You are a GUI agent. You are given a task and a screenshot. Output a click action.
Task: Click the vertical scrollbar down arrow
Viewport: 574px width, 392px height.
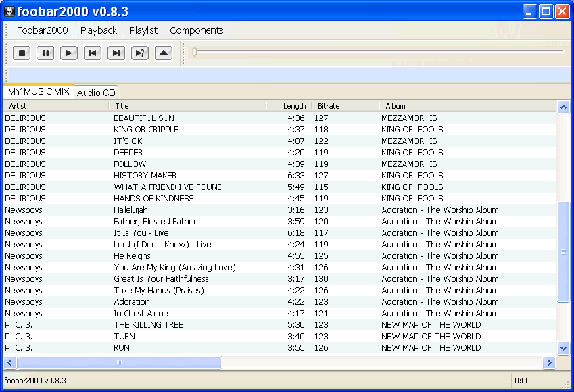(563, 349)
